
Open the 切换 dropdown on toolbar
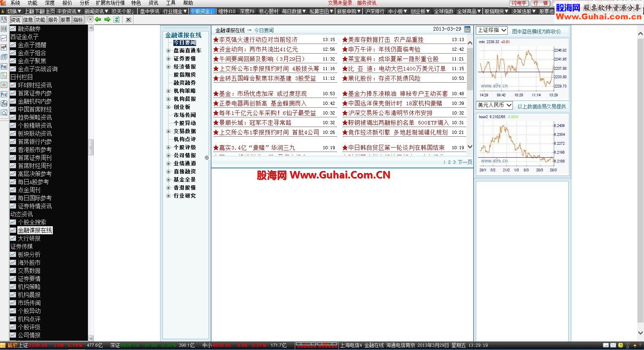pyautogui.click(x=14, y=11)
